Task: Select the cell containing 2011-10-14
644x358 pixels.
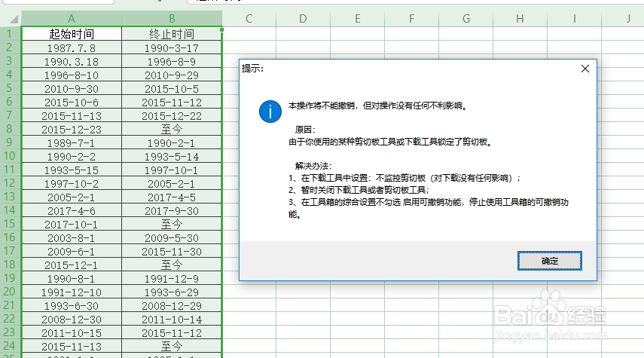Action: (172, 319)
